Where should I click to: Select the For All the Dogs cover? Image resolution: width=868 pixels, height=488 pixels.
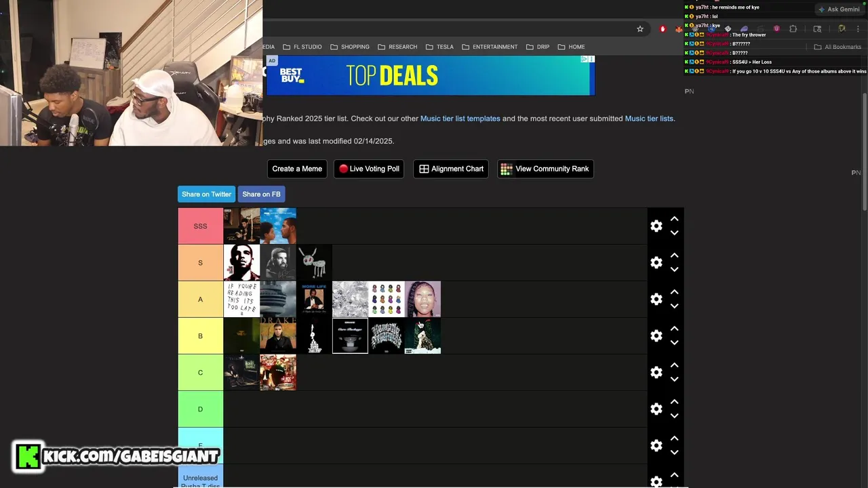coord(314,262)
